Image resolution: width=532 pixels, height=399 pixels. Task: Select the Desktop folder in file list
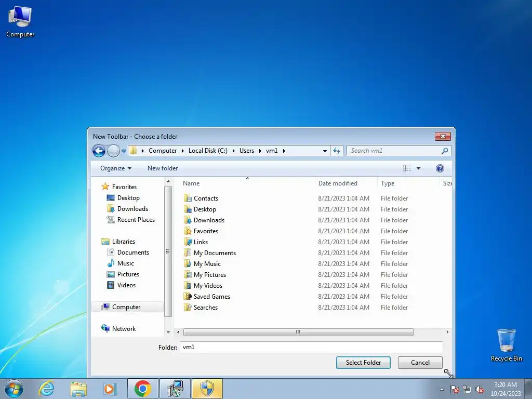pos(205,209)
